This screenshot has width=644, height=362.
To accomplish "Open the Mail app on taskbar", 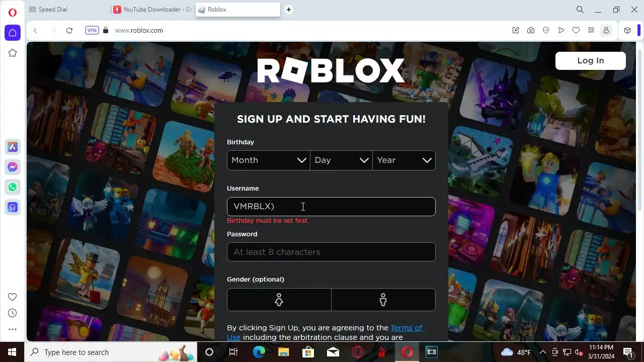I will [333, 352].
